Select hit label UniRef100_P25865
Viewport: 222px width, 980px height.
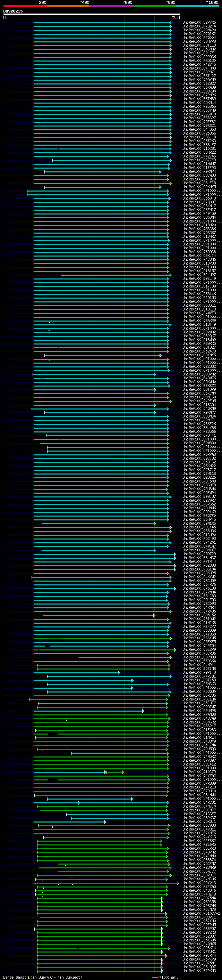(x=199, y=106)
